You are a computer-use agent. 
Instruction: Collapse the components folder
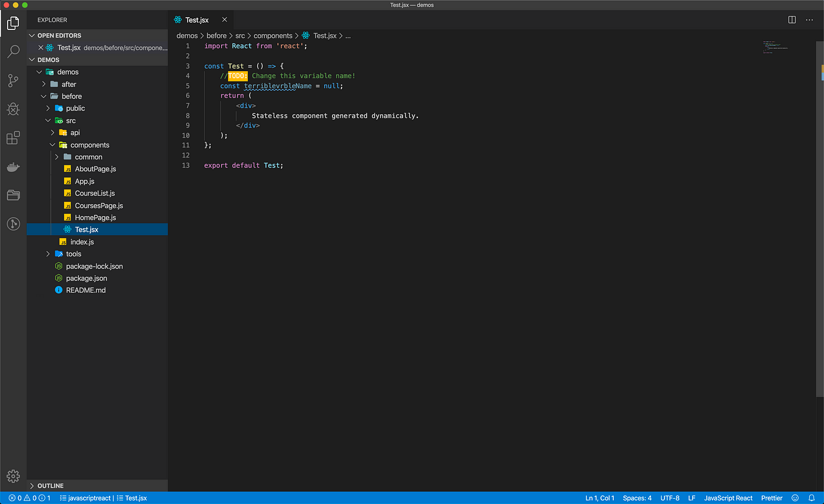coord(97,145)
